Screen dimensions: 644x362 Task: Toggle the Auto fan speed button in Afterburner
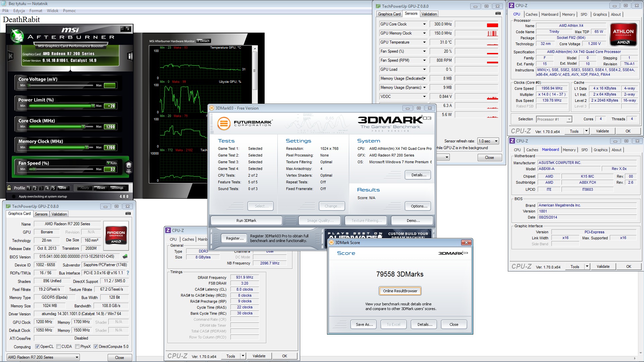pos(112,163)
